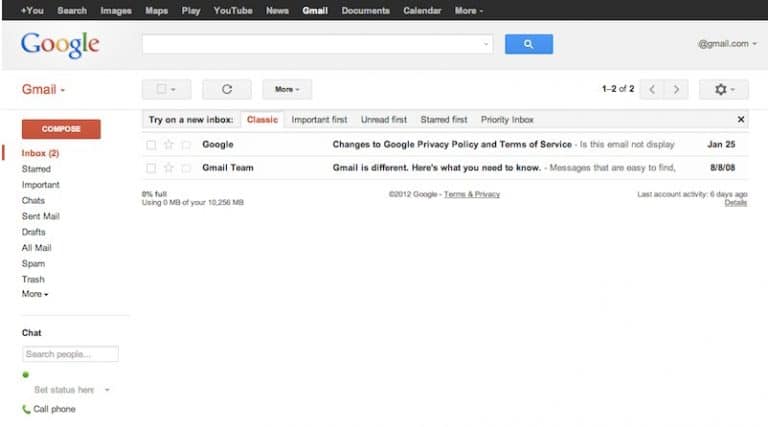Open Maps in the top bar

tap(157, 10)
